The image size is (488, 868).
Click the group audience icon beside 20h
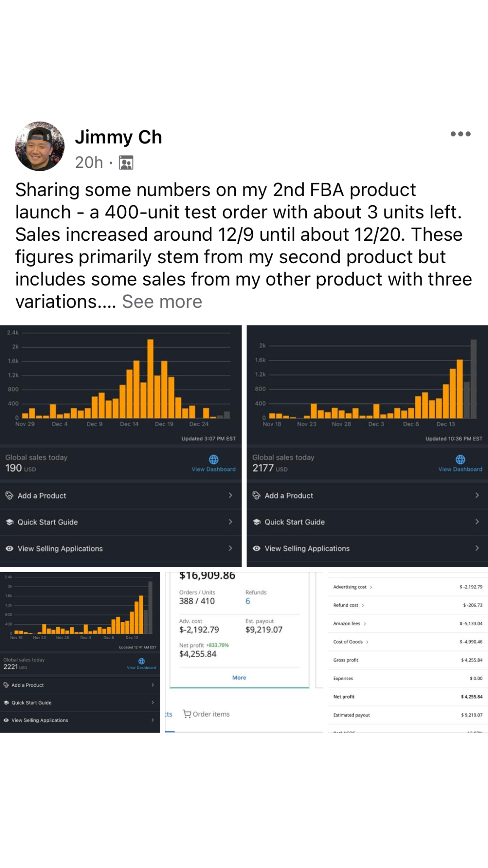click(126, 163)
